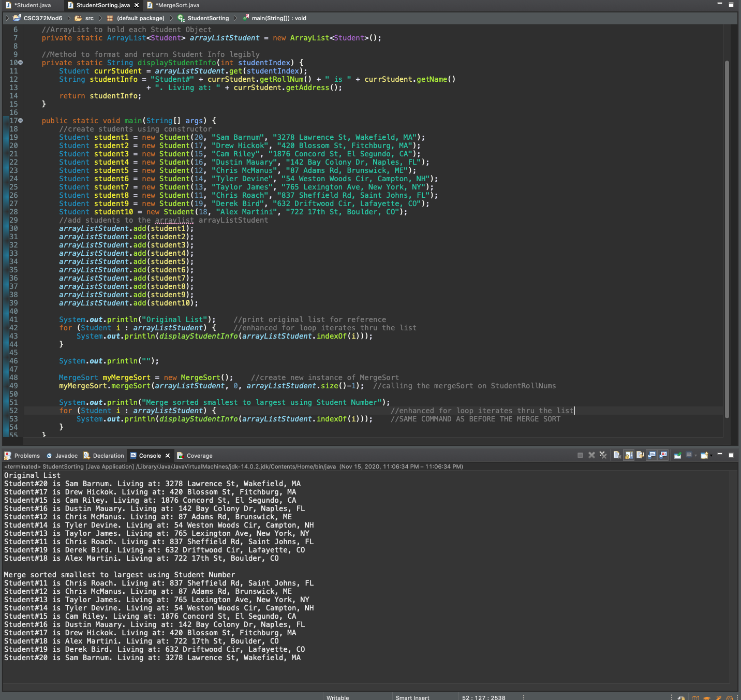Click the StudentSorting class breadcrumb
741x700 pixels.
point(203,18)
